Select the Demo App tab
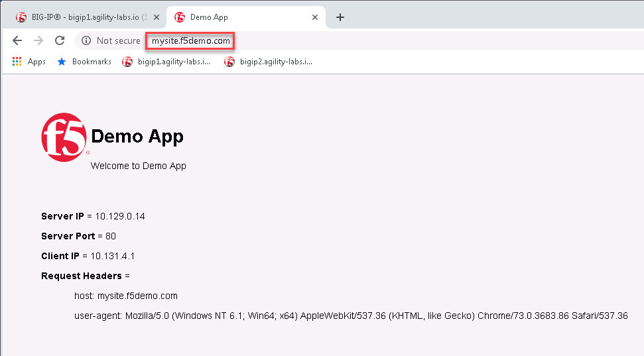 pyautogui.click(x=247, y=17)
